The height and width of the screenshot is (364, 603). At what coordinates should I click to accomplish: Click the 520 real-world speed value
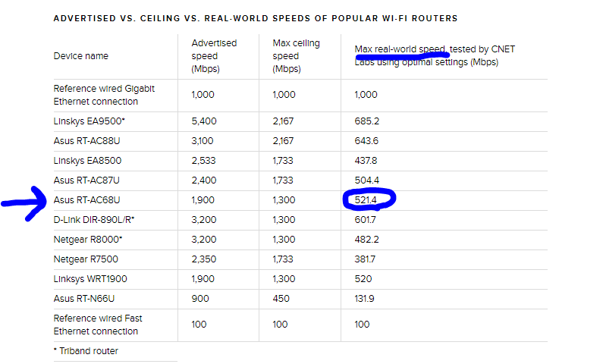coord(363,279)
